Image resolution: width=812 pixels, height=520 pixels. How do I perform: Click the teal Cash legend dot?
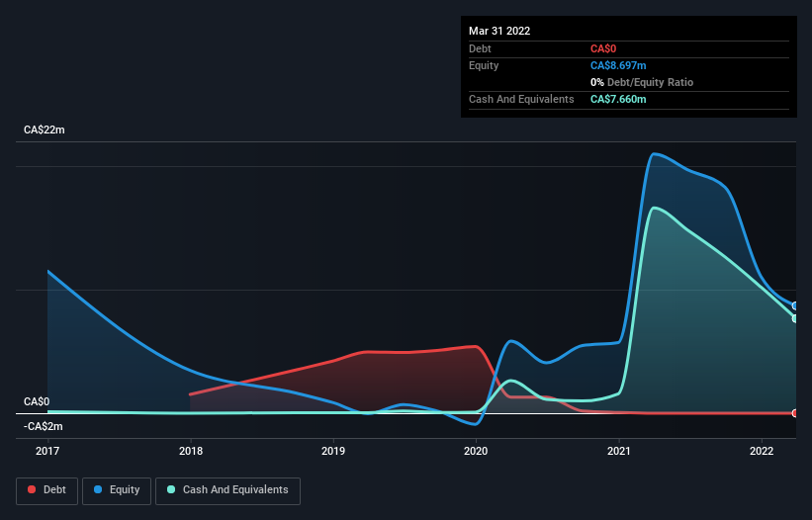coord(171,489)
